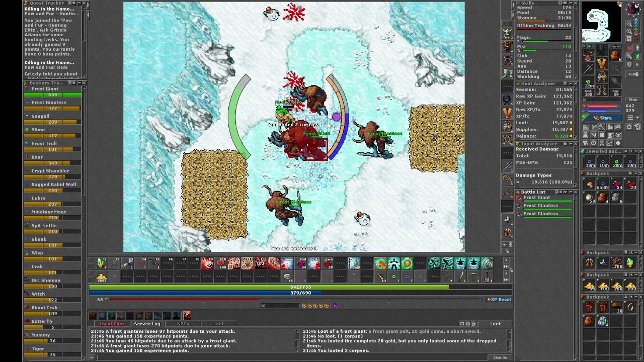Toggle the Chat On button
The image size is (644, 362).
[x=500, y=357]
